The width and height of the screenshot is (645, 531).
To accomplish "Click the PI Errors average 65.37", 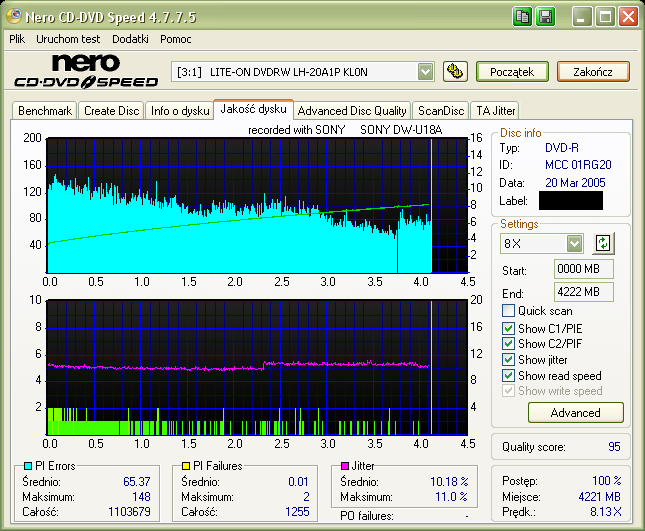I will tap(137, 482).
